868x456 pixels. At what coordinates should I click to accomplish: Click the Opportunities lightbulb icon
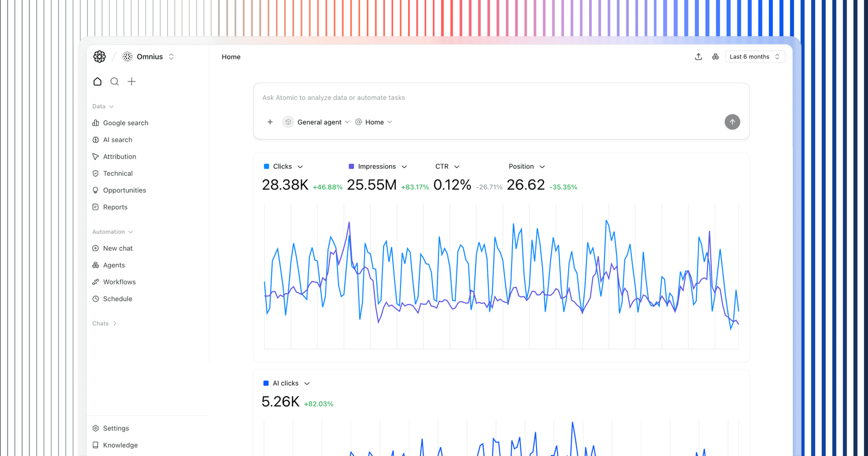point(95,191)
